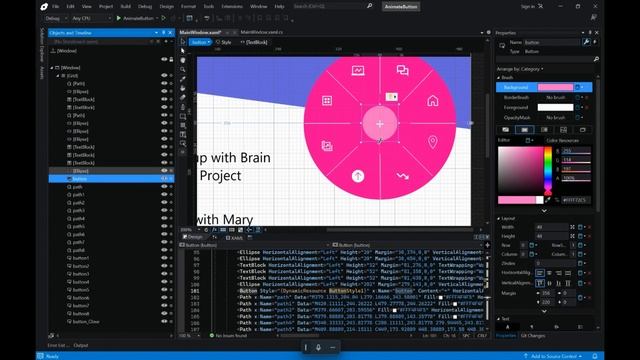Choose the Tile brush tab icon

point(563,130)
